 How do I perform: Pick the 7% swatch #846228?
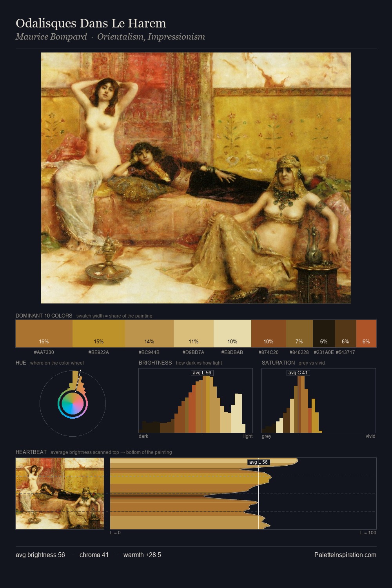pyautogui.click(x=299, y=334)
